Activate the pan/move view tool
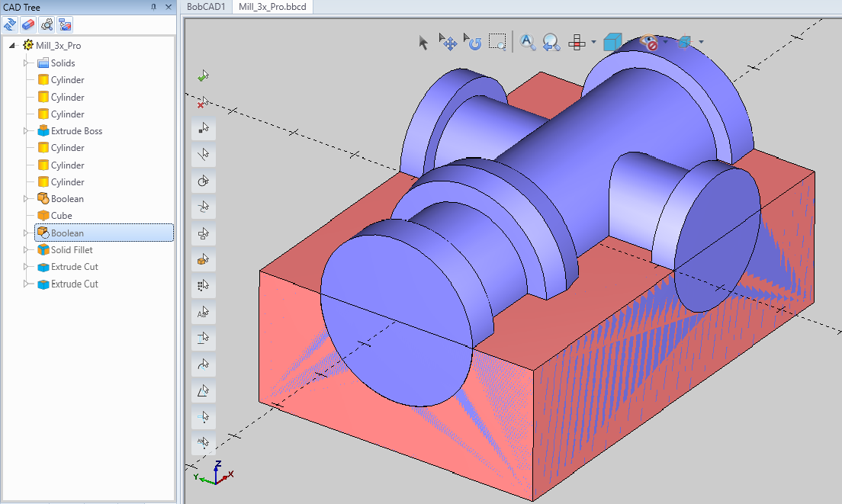The width and height of the screenshot is (842, 504). (x=448, y=42)
